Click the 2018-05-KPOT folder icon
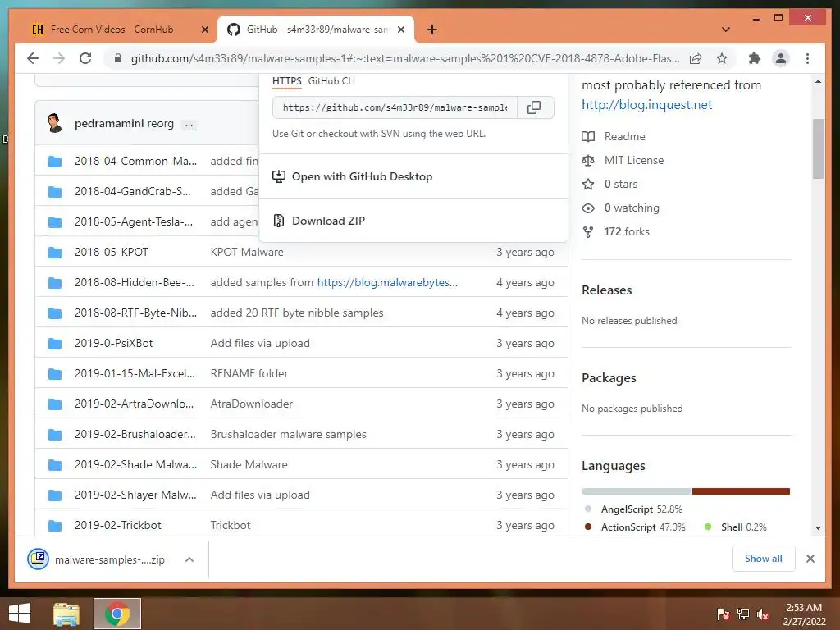 (55, 253)
